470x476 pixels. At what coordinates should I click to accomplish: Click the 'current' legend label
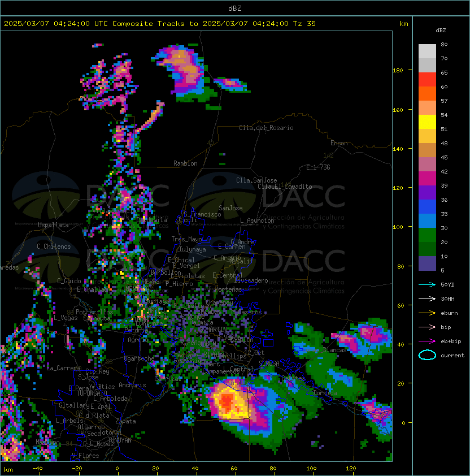tap(452, 356)
